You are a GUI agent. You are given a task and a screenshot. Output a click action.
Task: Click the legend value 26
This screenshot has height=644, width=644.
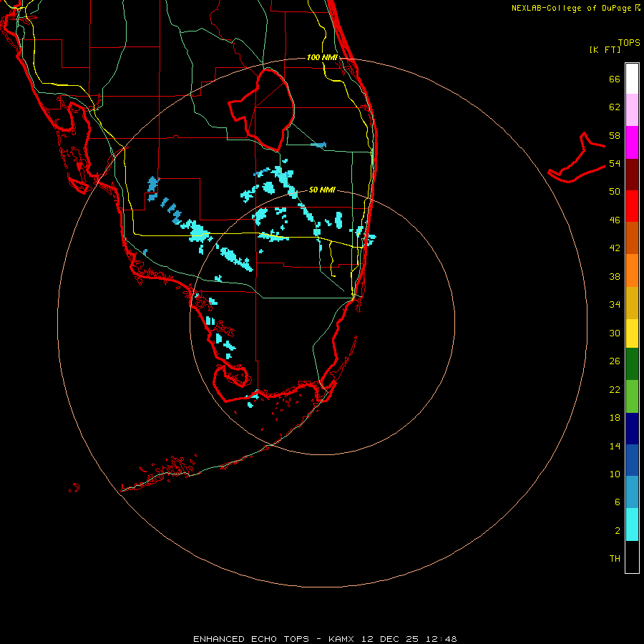[x=615, y=361]
